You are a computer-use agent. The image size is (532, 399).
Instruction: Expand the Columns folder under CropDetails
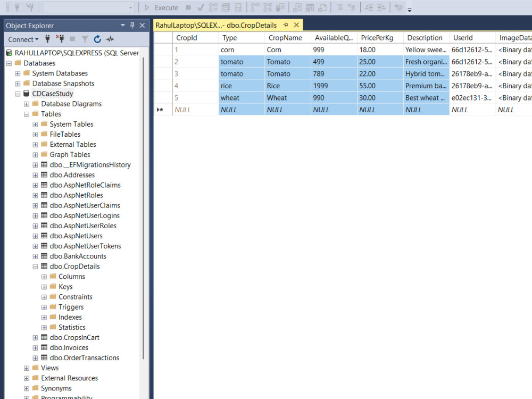[x=44, y=277]
